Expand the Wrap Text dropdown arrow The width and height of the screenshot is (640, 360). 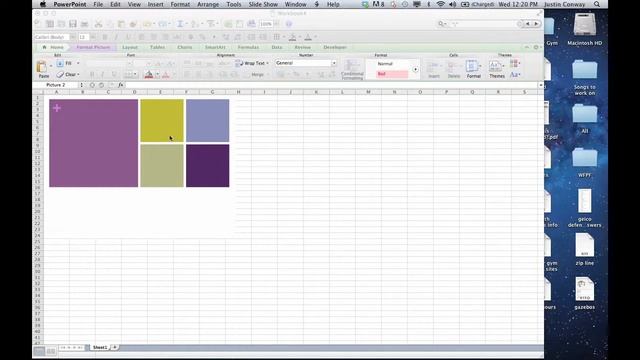pos(267,63)
